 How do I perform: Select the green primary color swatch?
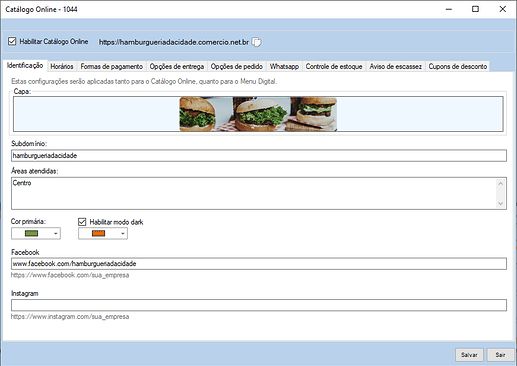[x=32, y=233]
